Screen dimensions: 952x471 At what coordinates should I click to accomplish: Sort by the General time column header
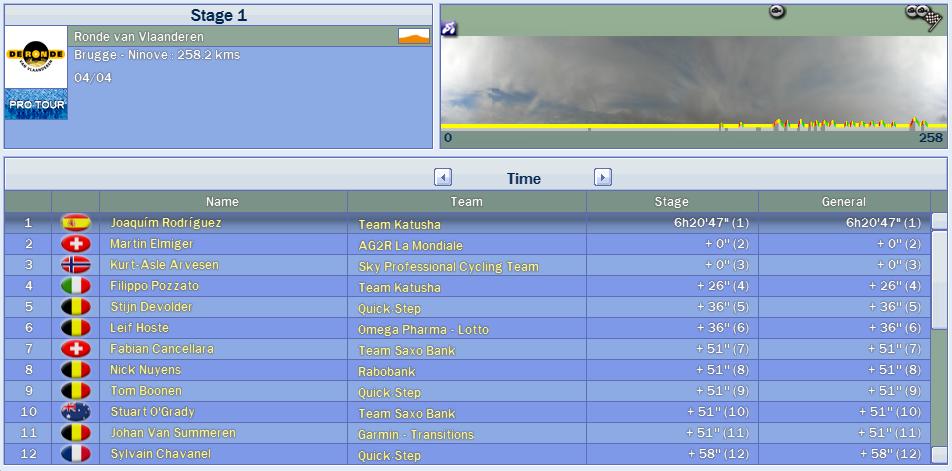point(843,202)
